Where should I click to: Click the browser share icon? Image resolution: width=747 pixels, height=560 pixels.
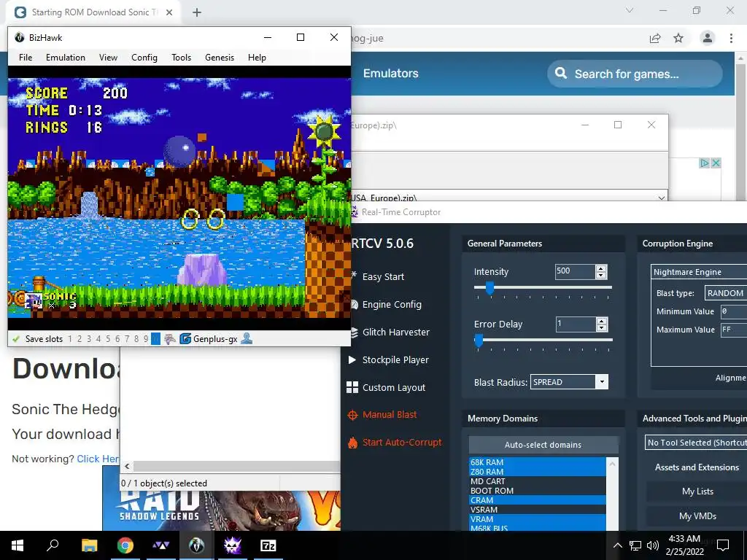point(655,38)
